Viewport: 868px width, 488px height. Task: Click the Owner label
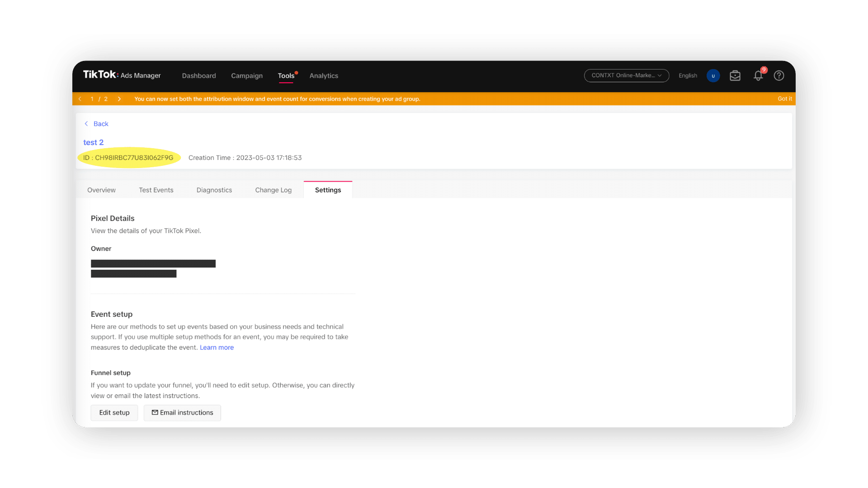pos(101,249)
